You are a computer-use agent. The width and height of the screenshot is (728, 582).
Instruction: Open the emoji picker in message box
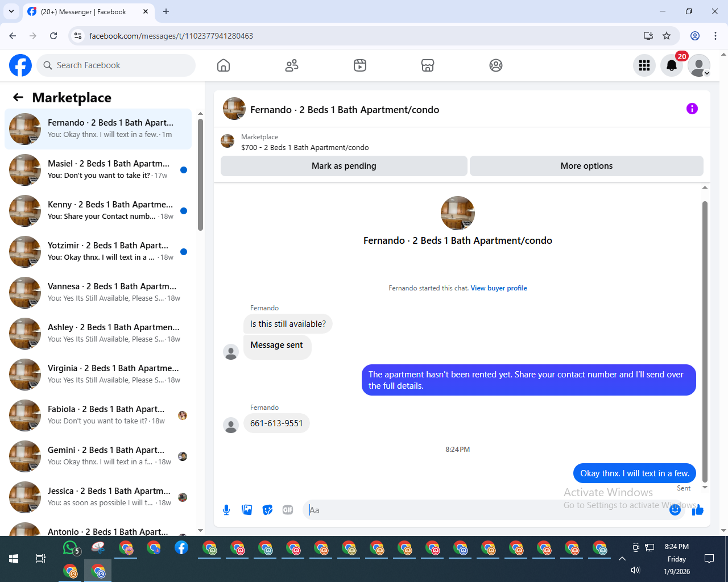pos(675,510)
